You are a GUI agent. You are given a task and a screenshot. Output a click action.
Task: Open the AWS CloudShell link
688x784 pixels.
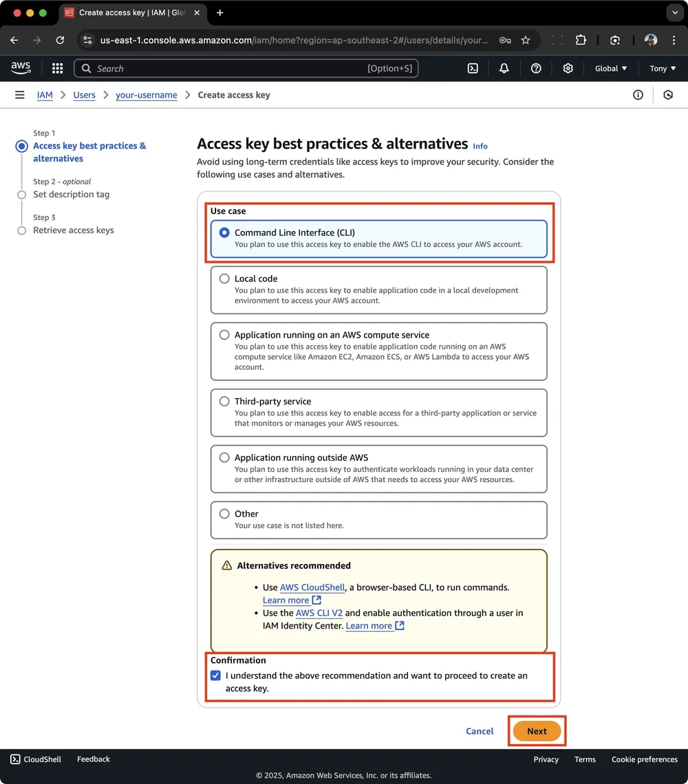pos(312,587)
